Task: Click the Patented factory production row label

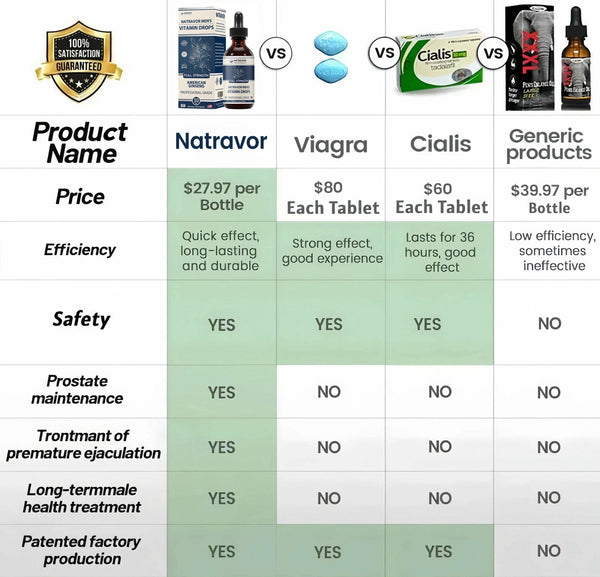Action: pyautogui.click(x=78, y=550)
